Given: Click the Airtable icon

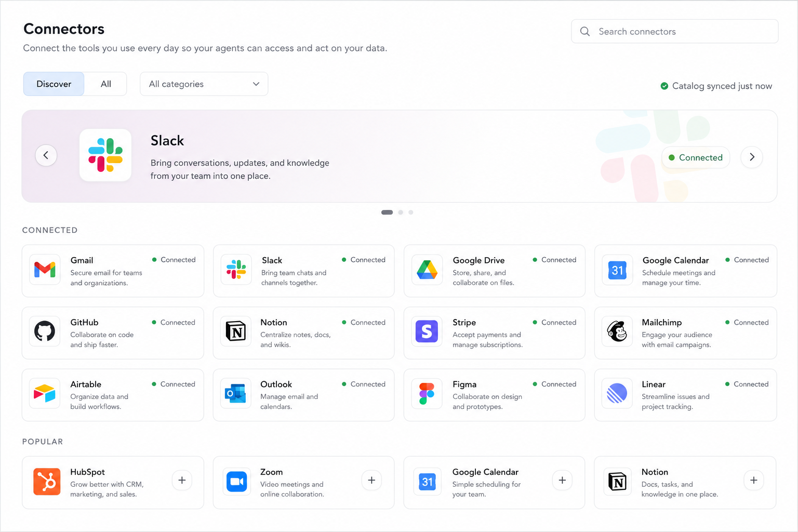Looking at the screenshot, I should (45, 393).
